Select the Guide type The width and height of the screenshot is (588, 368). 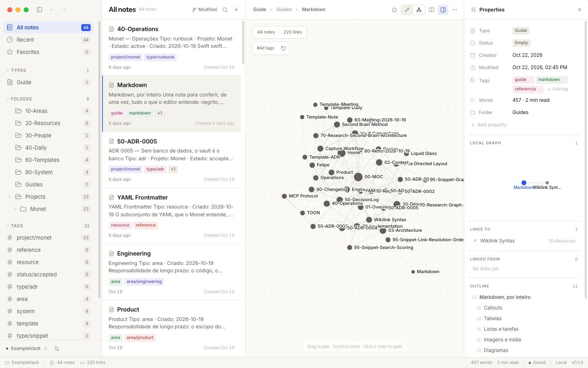pos(49,82)
